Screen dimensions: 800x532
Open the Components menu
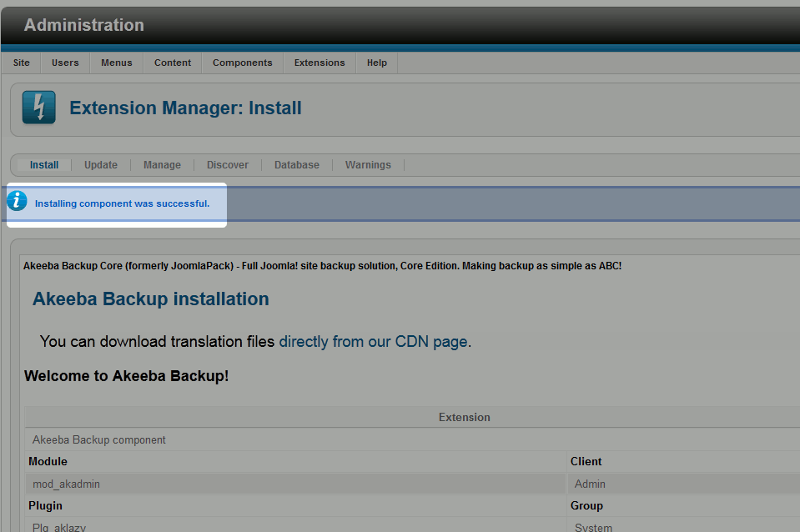[x=242, y=63]
